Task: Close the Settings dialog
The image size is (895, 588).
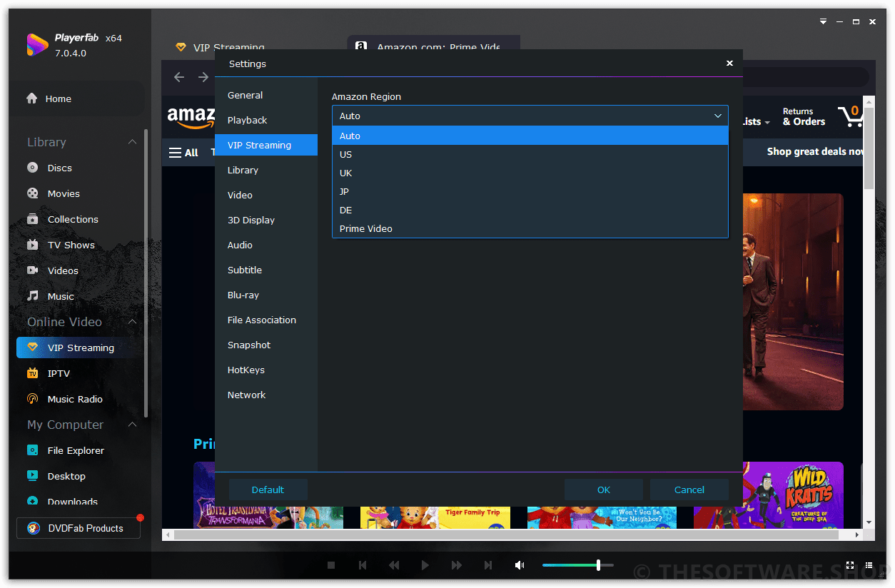Action: [729, 64]
